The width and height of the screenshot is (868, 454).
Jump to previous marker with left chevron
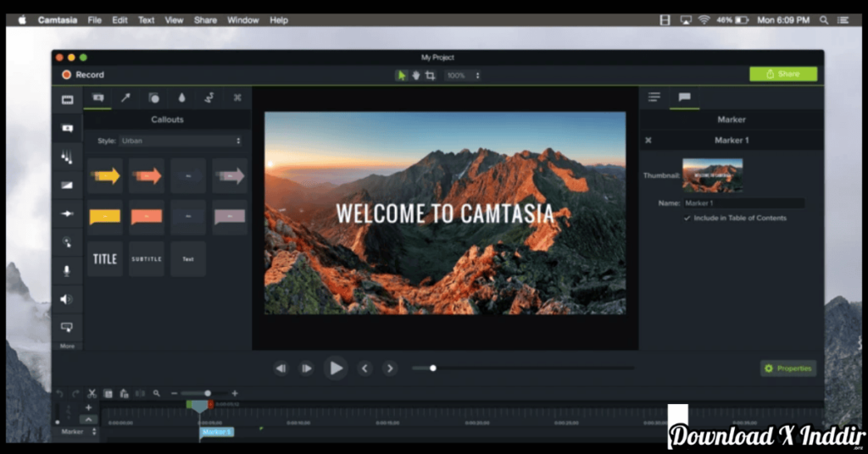tap(364, 368)
